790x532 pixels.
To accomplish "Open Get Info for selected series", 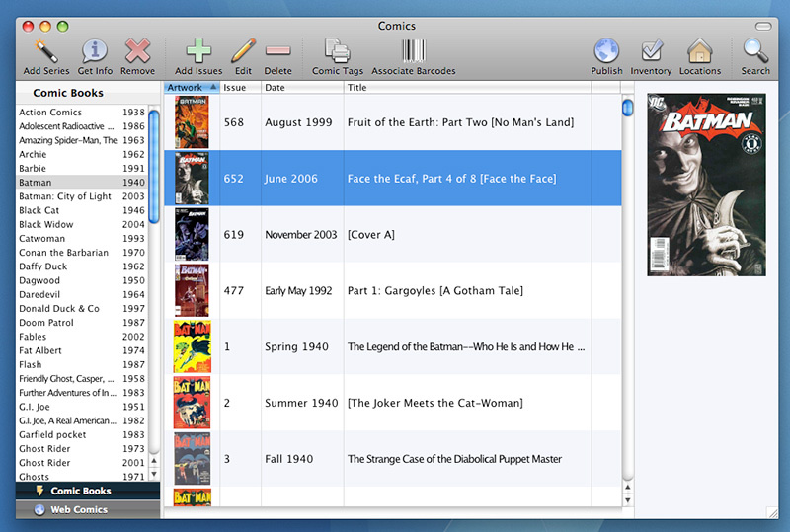I will [x=94, y=51].
